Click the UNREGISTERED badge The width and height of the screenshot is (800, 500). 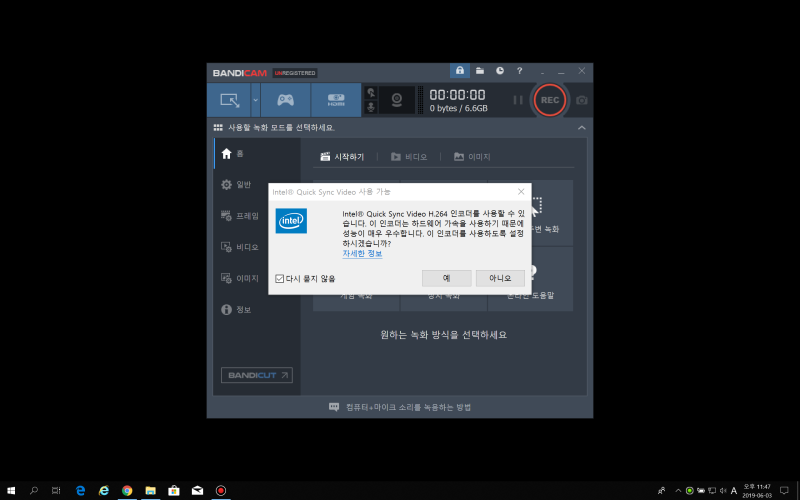(295, 73)
